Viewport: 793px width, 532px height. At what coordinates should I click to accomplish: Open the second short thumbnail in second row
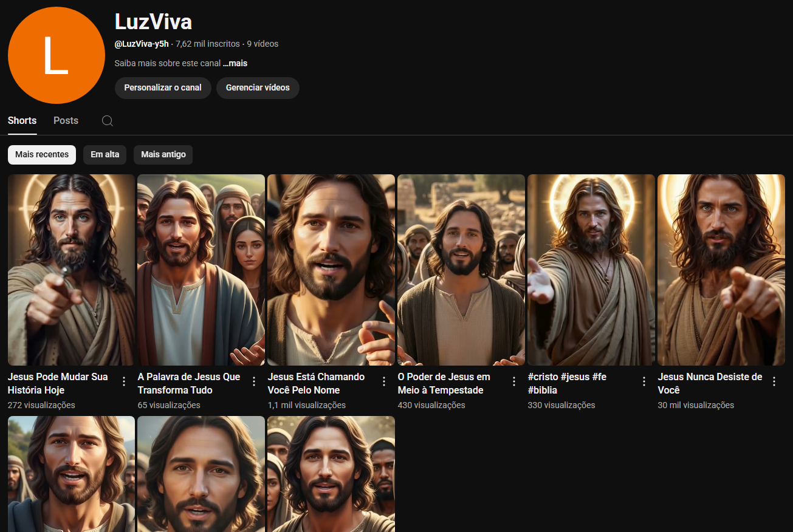[201, 474]
